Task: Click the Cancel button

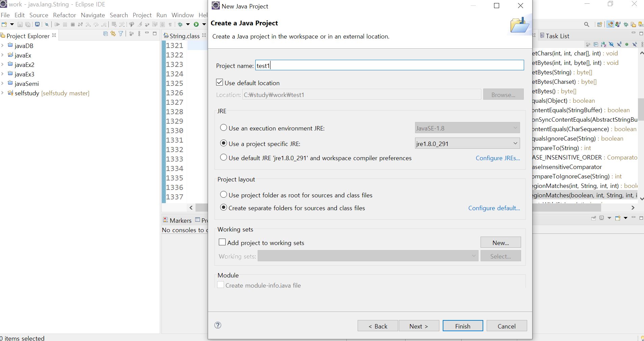Action: pyautogui.click(x=507, y=326)
